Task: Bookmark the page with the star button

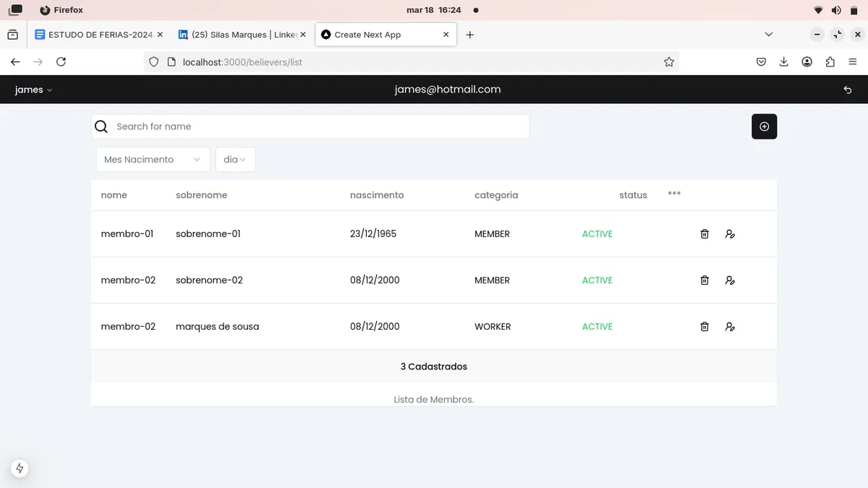Action: 669,61
